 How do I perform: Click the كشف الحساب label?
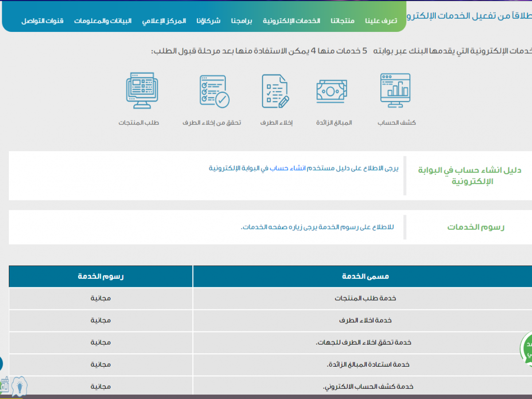(x=397, y=123)
